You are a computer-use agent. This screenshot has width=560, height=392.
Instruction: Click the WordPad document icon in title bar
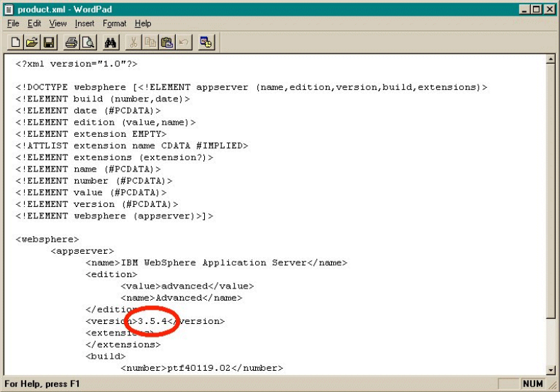(9, 9)
